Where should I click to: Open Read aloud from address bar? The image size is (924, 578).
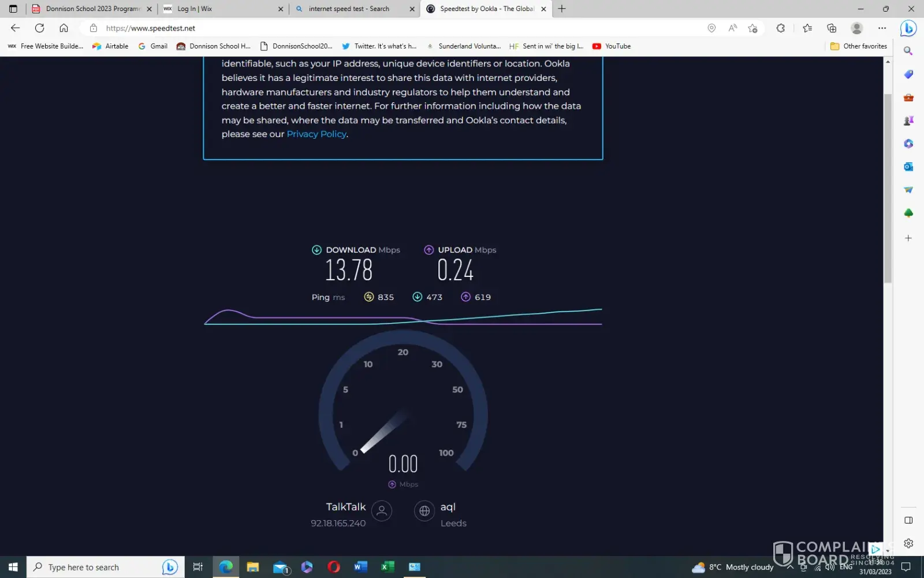pos(732,28)
